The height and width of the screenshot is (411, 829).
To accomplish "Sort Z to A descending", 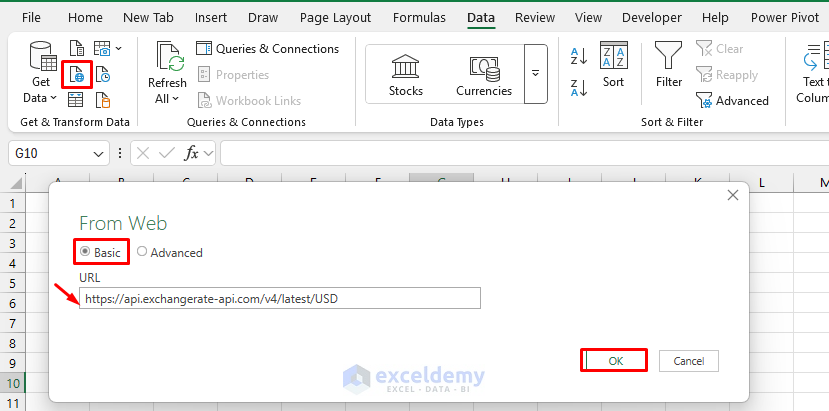I will [x=579, y=88].
